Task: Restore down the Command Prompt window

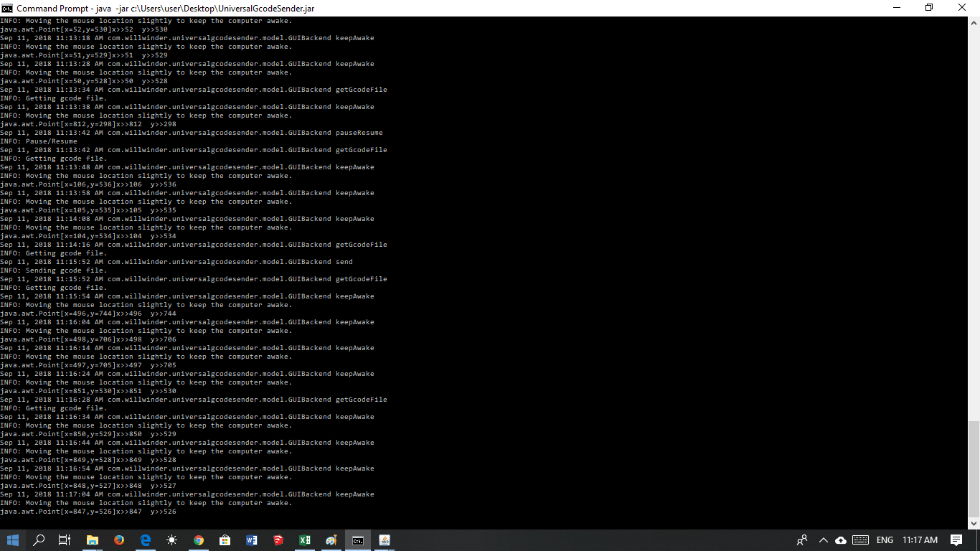Action: coord(930,8)
